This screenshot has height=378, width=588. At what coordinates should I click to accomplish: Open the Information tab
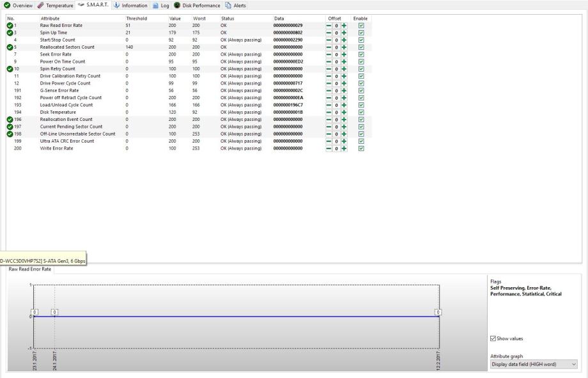(x=130, y=5)
